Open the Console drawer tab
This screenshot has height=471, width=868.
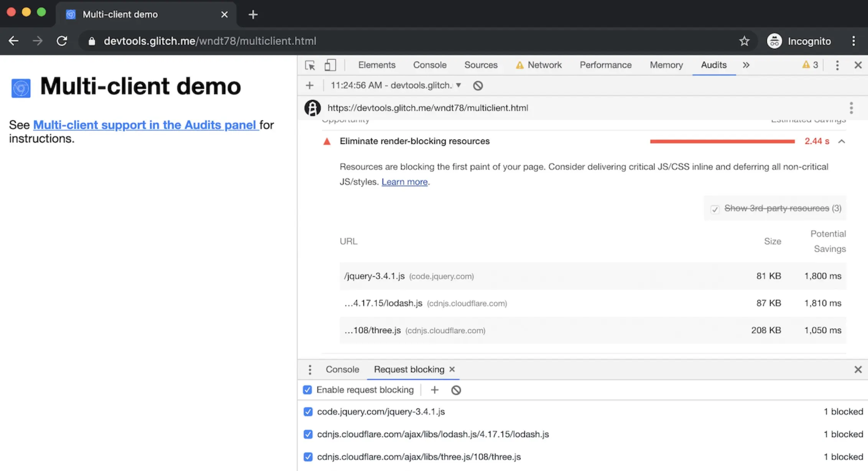click(x=342, y=369)
